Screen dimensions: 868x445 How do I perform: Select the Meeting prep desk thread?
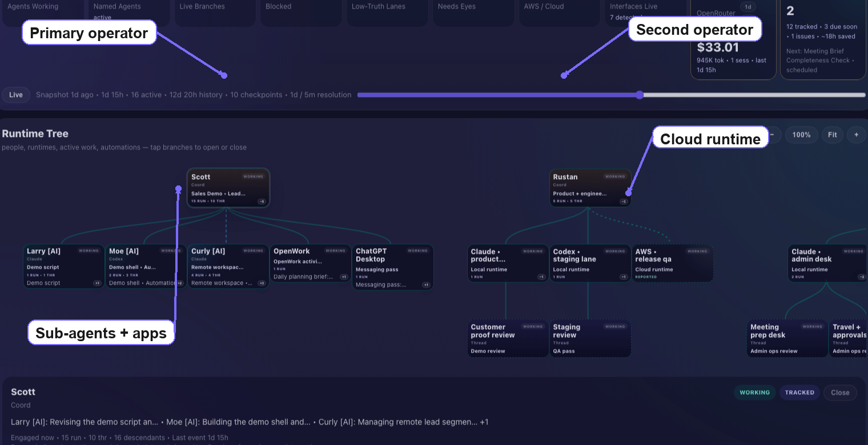(x=787, y=339)
